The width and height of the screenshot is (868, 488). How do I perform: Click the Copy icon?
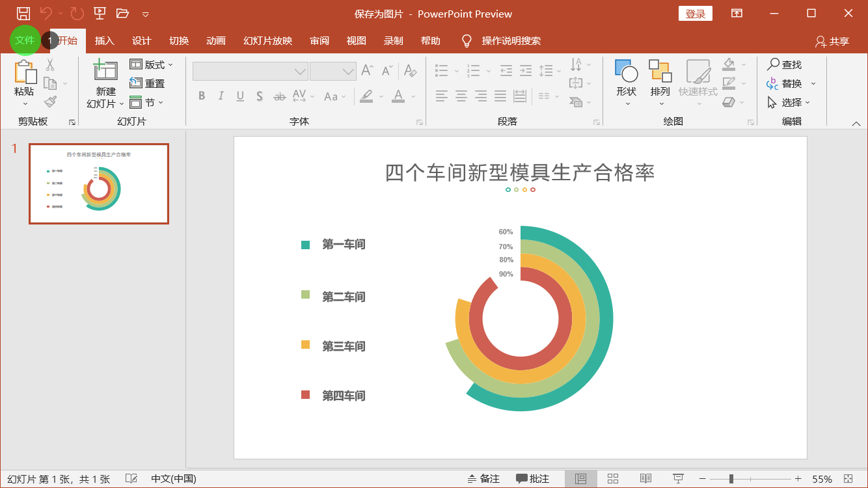point(50,83)
